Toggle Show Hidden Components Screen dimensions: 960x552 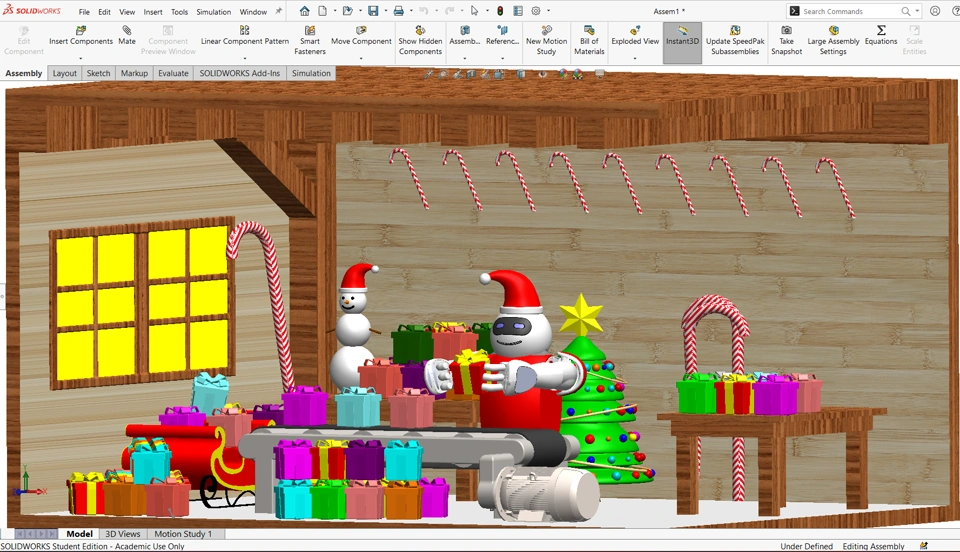coord(420,41)
